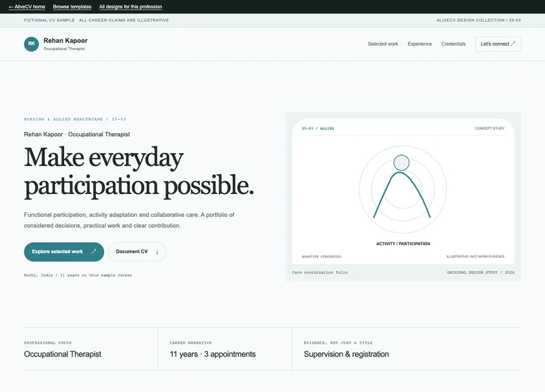Click 'Occupational Therapist' professional focus value
This screenshot has width=545, height=392.
[63, 354]
